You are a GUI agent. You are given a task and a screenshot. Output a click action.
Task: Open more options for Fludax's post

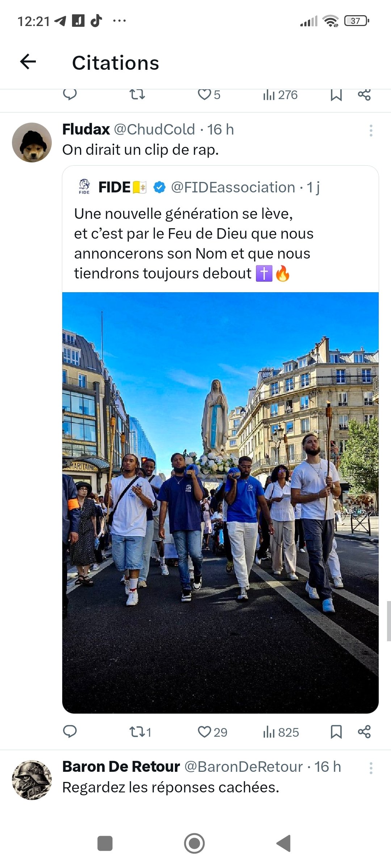point(371,130)
